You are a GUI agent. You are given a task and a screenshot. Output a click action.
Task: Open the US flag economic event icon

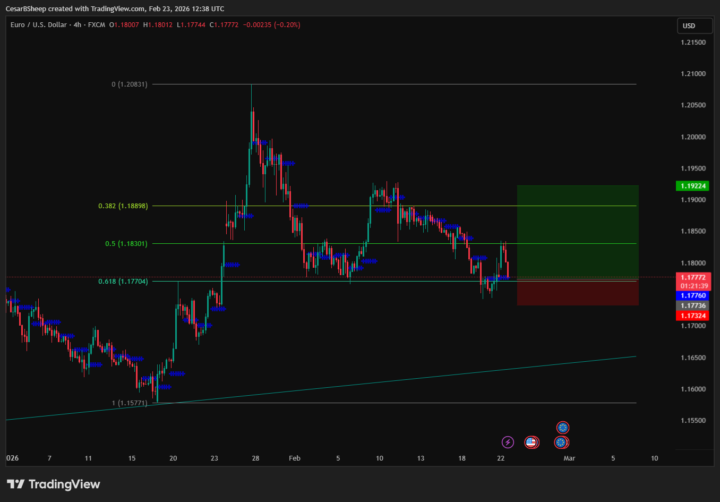pyautogui.click(x=531, y=442)
